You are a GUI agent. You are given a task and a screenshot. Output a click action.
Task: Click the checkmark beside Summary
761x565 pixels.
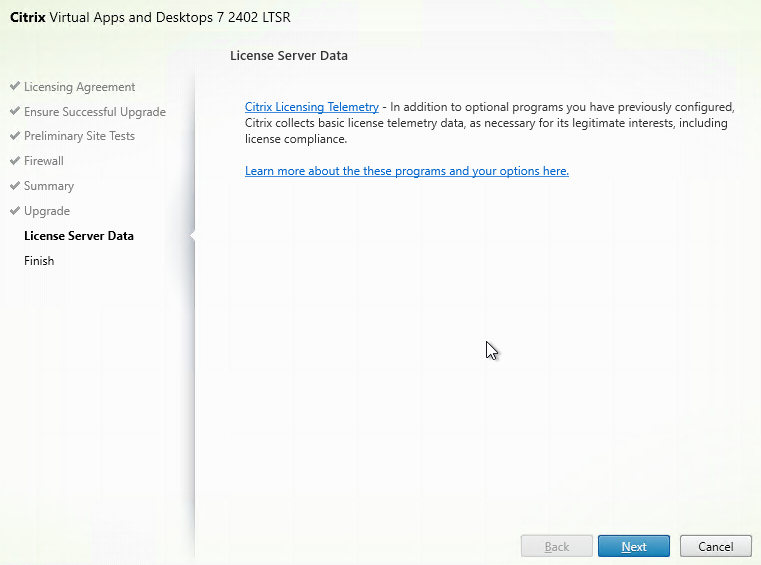tap(15, 185)
